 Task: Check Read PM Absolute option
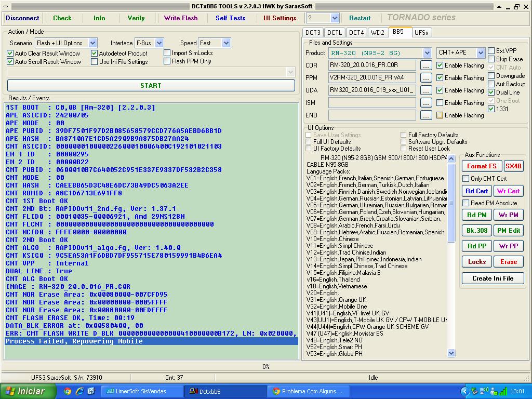(466, 203)
